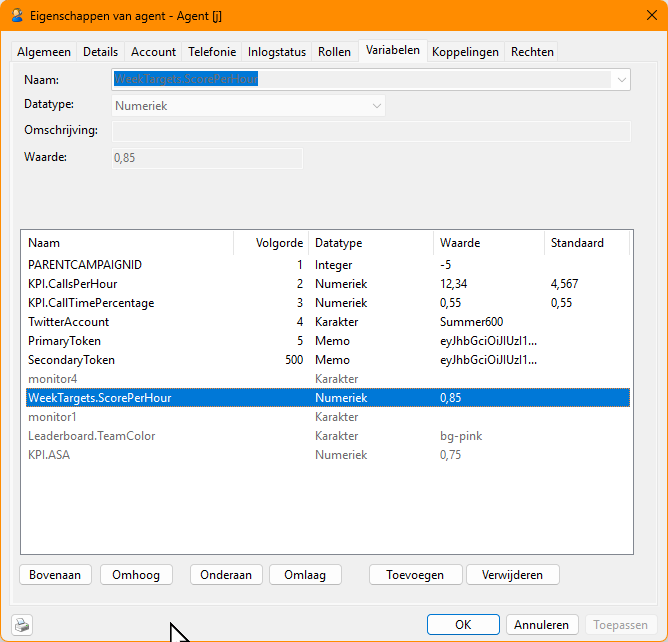Click Toevoegen to add a variable
The width and height of the screenshot is (668, 642).
415,574
